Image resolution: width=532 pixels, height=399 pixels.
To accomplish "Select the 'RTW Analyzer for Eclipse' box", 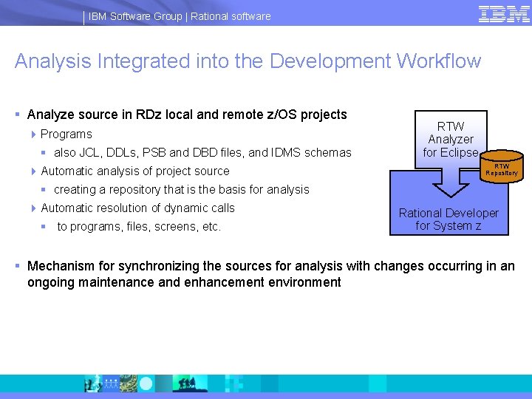I will coord(451,139).
